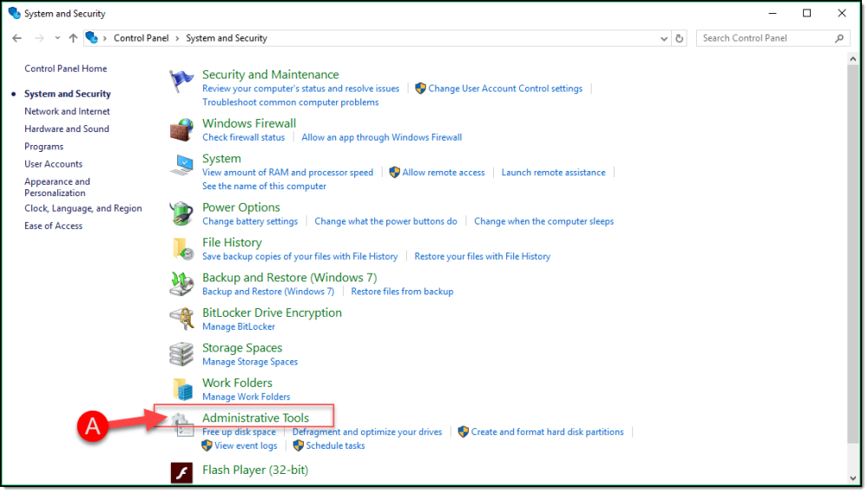Image resolution: width=868 pixels, height=493 pixels.
Task: Select the Control Panel breadcrumb
Action: (x=141, y=38)
